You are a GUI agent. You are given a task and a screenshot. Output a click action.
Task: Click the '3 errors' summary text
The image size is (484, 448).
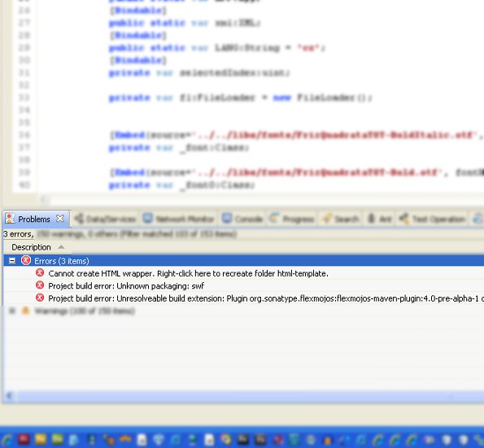pos(19,234)
